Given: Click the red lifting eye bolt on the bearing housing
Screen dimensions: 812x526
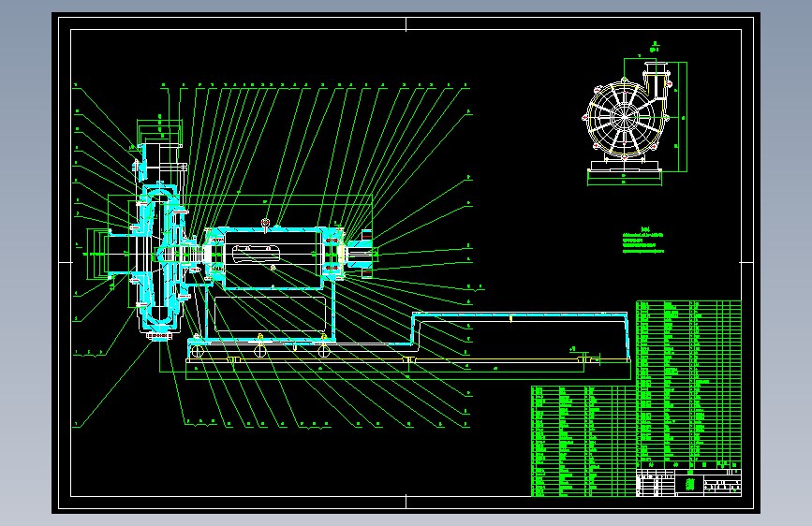Looking at the screenshot, I should tap(265, 226).
